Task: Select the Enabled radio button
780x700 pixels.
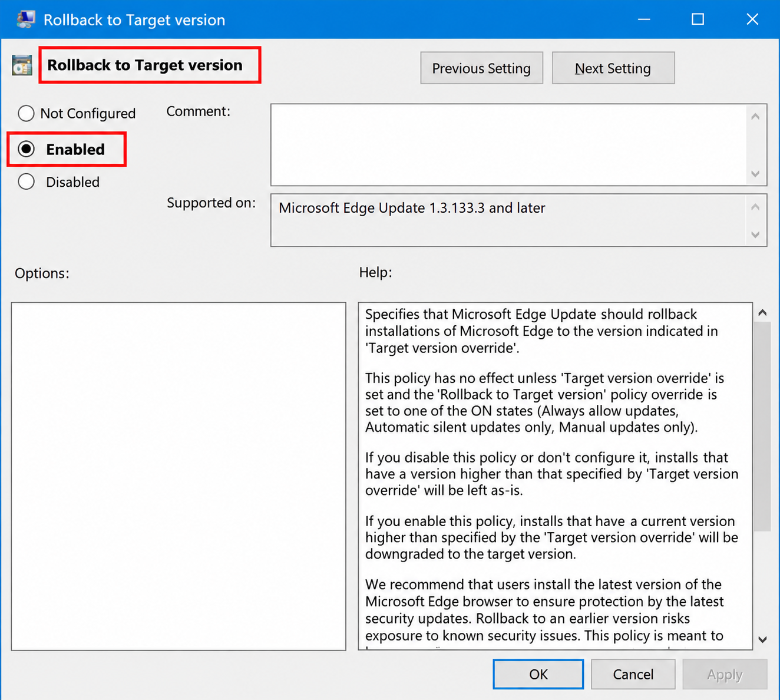Action: (26, 149)
